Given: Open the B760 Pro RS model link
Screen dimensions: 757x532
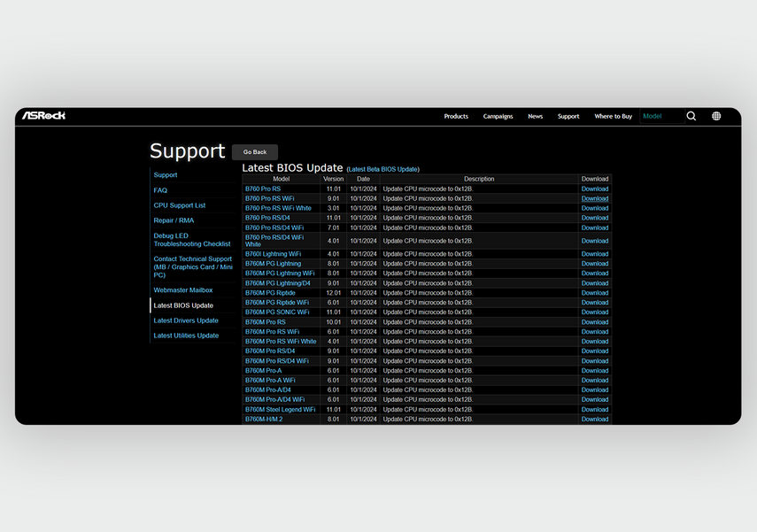Looking at the screenshot, I should 263,189.
